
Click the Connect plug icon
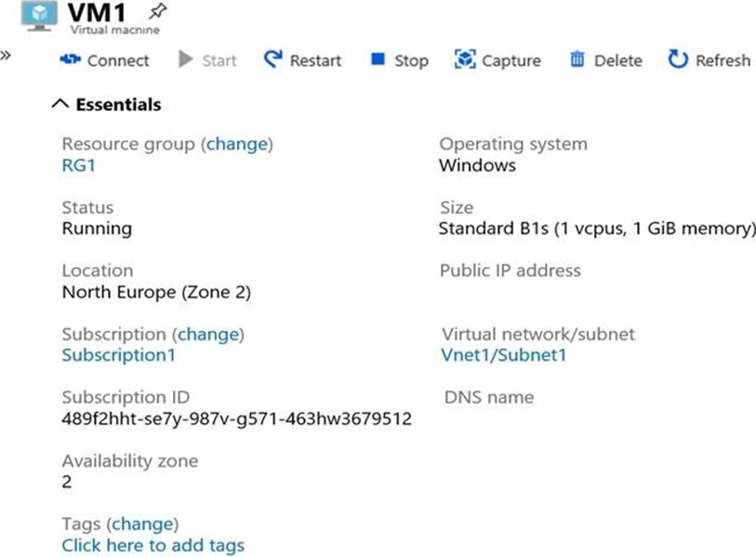[70, 60]
